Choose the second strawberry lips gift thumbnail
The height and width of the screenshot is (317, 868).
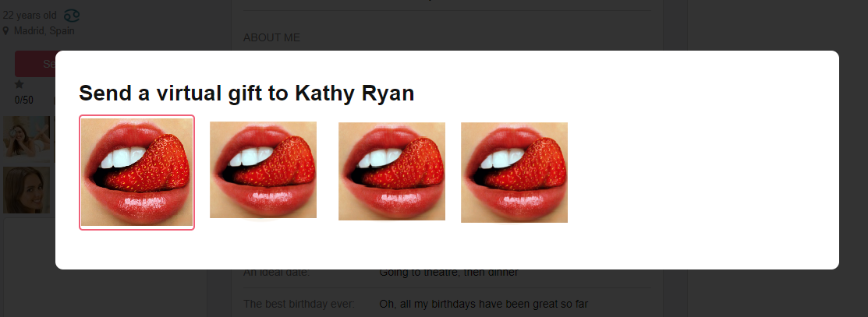click(x=263, y=170)
